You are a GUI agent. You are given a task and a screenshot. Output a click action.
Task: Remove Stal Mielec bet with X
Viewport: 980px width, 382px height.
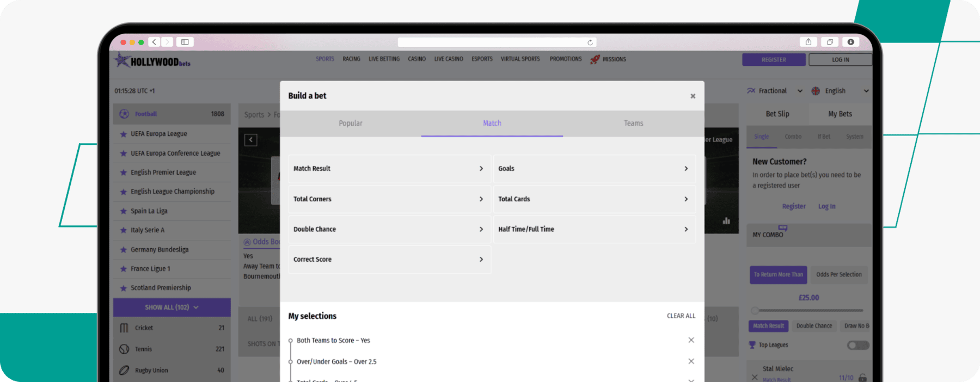(755, 377)
